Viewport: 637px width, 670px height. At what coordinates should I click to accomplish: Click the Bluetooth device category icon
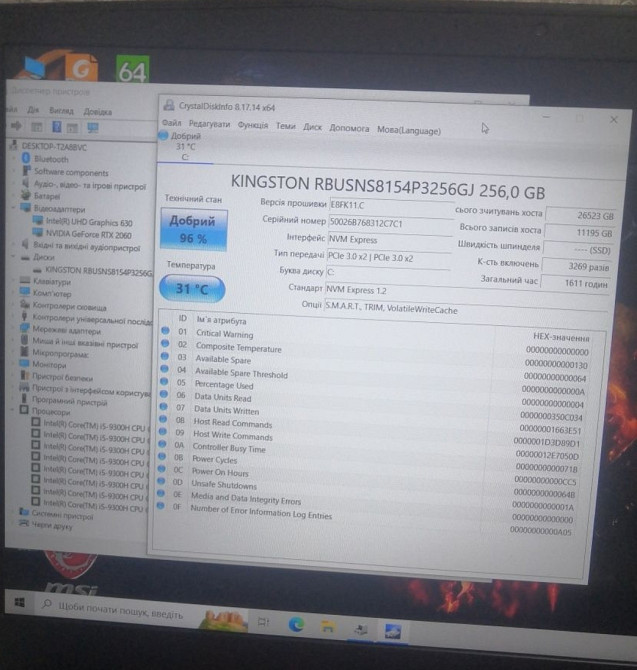coord(26,159)
